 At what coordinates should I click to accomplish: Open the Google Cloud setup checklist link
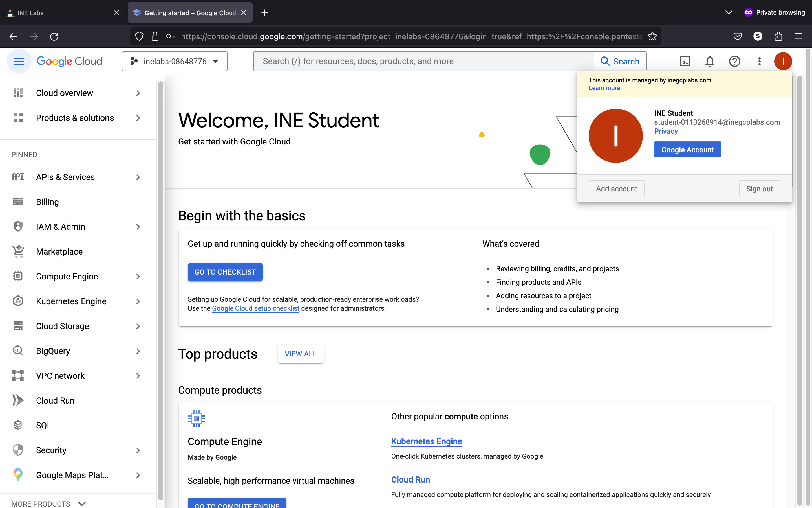[x=256, y=308]
